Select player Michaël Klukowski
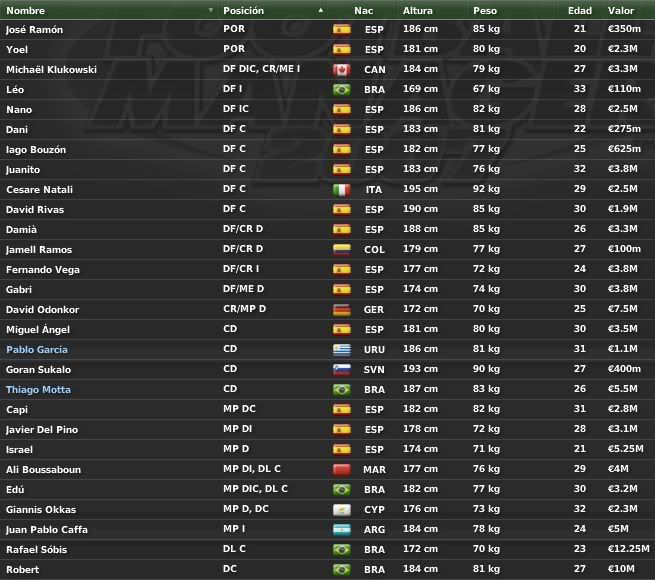The width and height of the screenshot is (655, 580). (x=51, y=69)
